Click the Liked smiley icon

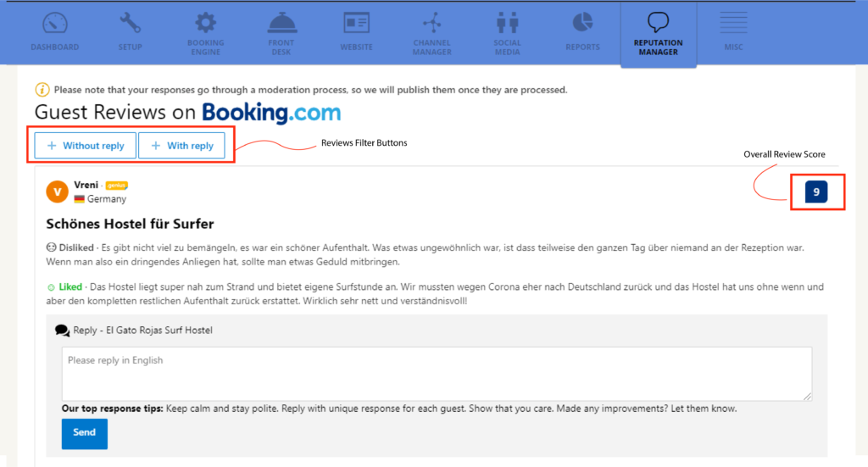pyautogui.click(x=51, y=287)
